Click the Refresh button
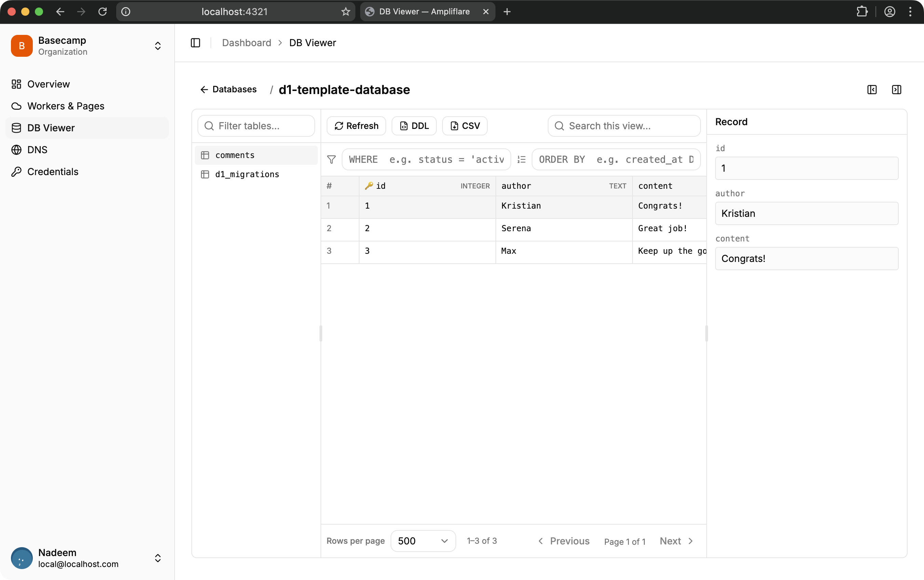Viewport: 924px width, 580px height. [x=356, y=126]
